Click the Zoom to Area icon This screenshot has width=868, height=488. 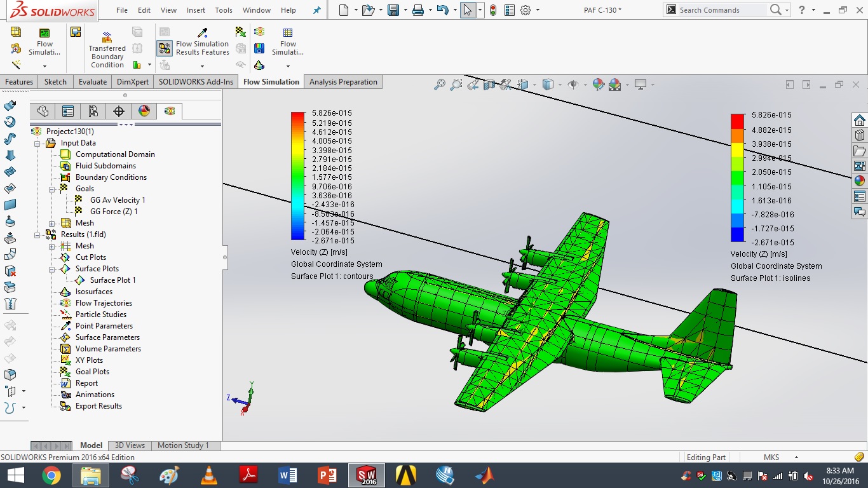pos(456,85)
